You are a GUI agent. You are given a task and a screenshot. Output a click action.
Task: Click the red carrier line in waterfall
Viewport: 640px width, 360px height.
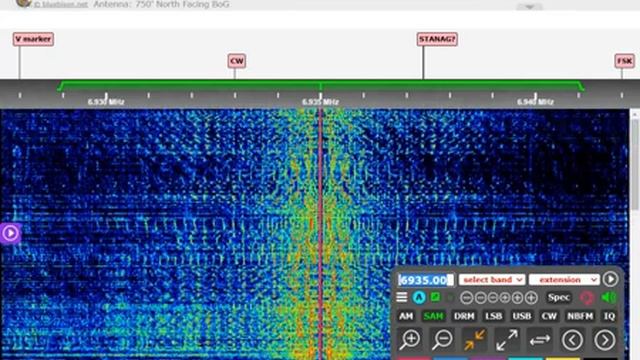point(320,233)
